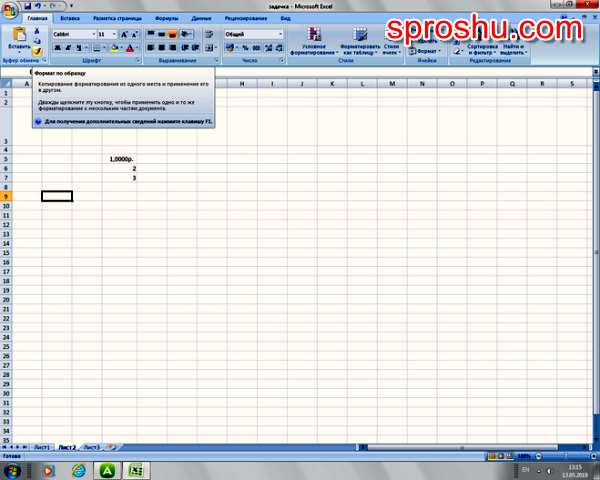Image resolution: width=600 pixels, height=480 pixels.
Task: Open the font size dropdown
Action: click(x=115, y=34)
